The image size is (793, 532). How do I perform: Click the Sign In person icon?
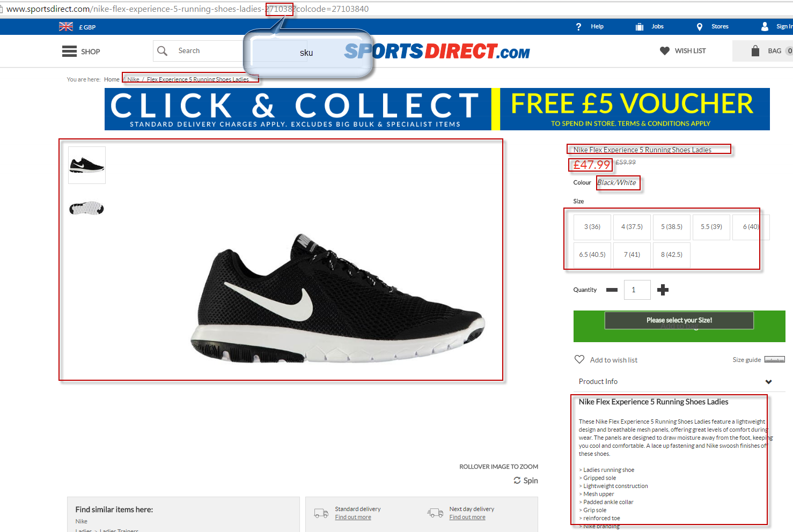pyautogui.click(x=765, y=26)
